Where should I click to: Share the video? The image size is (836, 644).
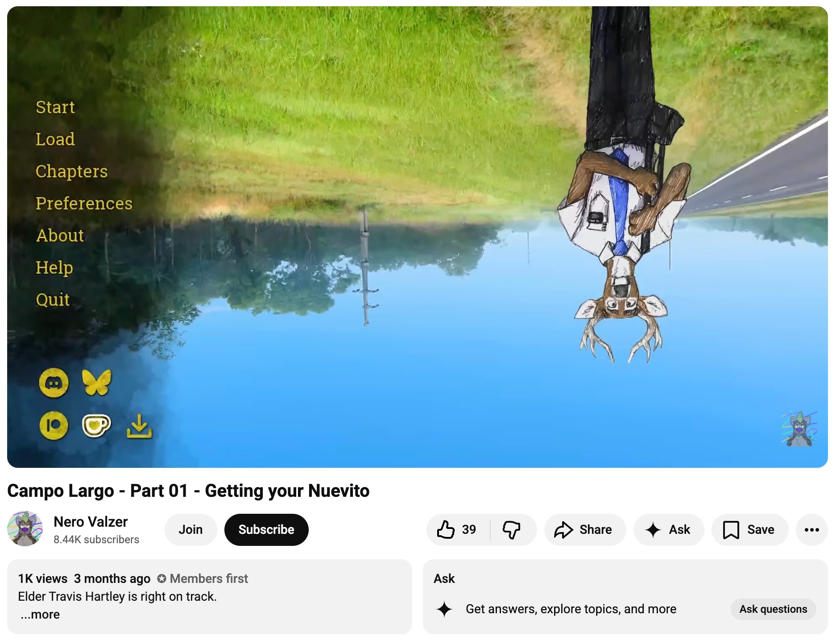click(x=584, y=529)
